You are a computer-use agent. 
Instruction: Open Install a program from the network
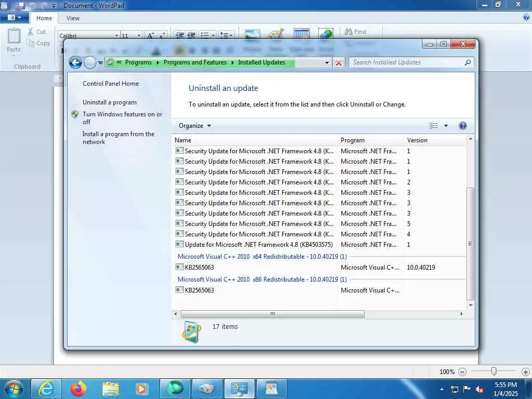118,138
